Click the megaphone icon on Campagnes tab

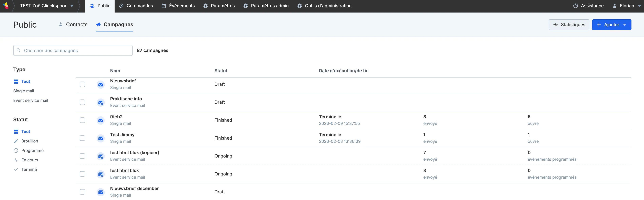click(x=98, y=25)
